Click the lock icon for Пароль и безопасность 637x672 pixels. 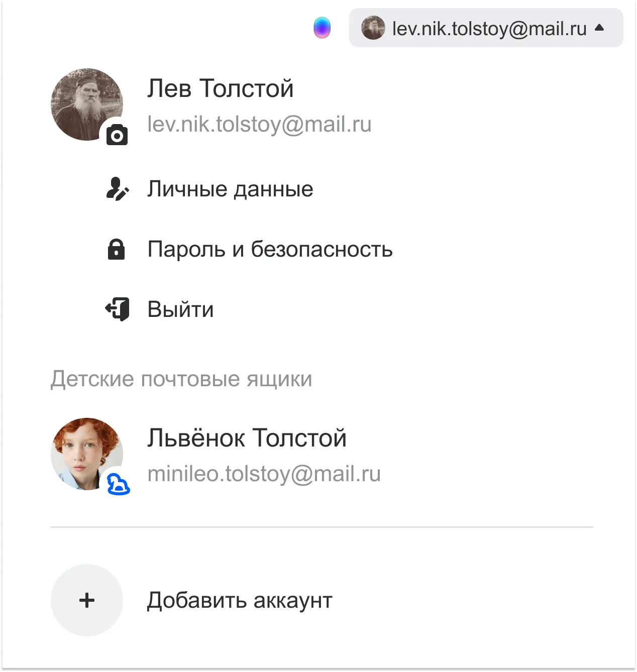(x=116, y=249)
